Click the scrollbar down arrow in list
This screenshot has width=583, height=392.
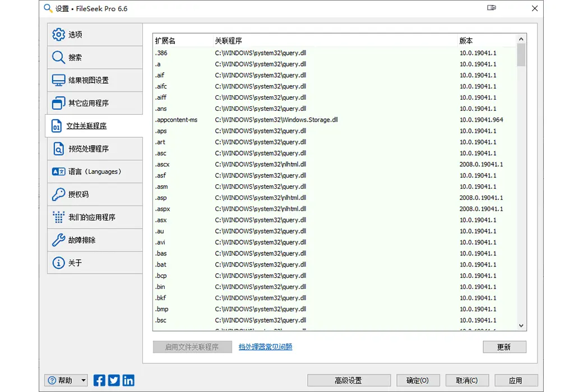(521, 325)
